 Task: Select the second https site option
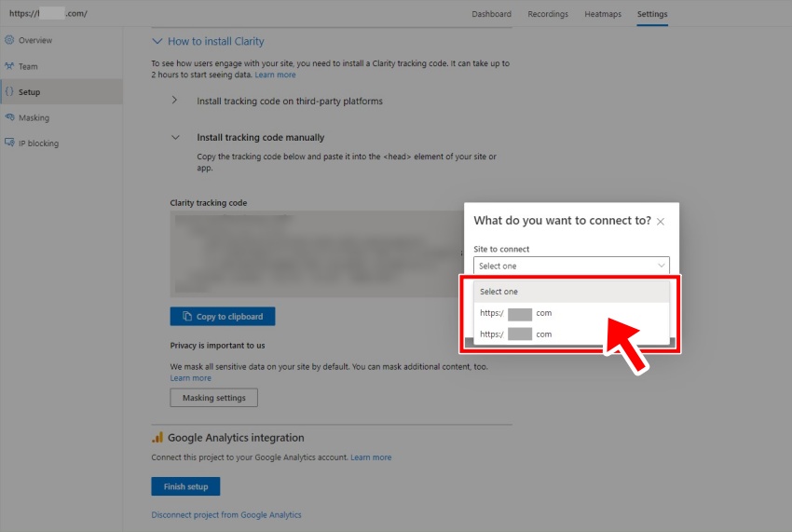(x=571, y=334)
